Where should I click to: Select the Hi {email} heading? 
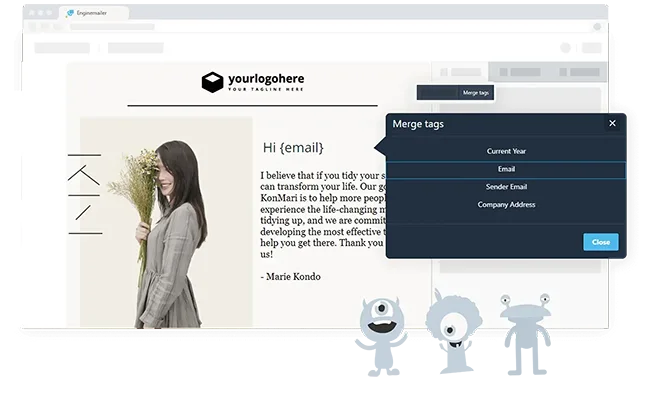tap(293, 147)
